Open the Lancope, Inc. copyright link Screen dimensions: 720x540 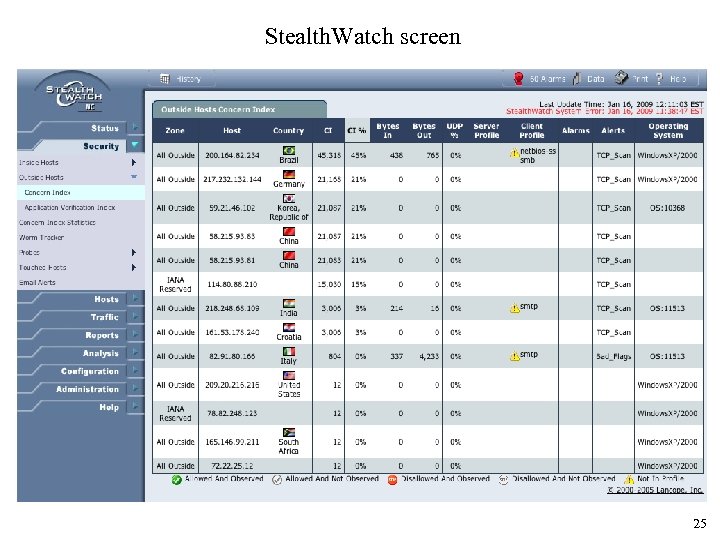tap(655, 490)
